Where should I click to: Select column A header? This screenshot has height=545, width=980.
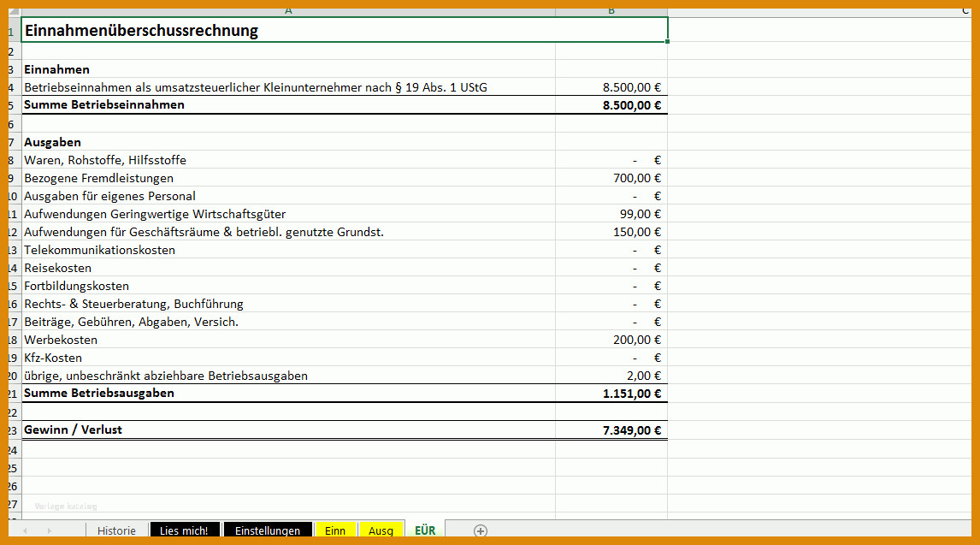click(288, 12)
